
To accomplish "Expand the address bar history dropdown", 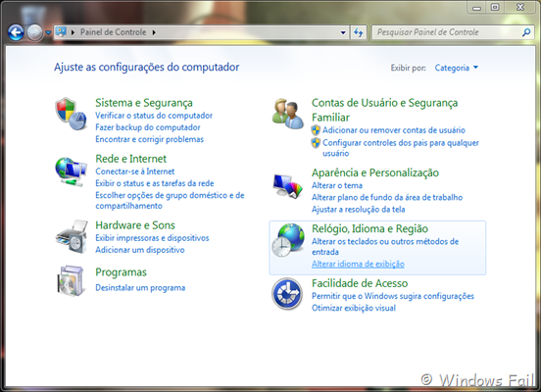I will click(x=343, y=32).
